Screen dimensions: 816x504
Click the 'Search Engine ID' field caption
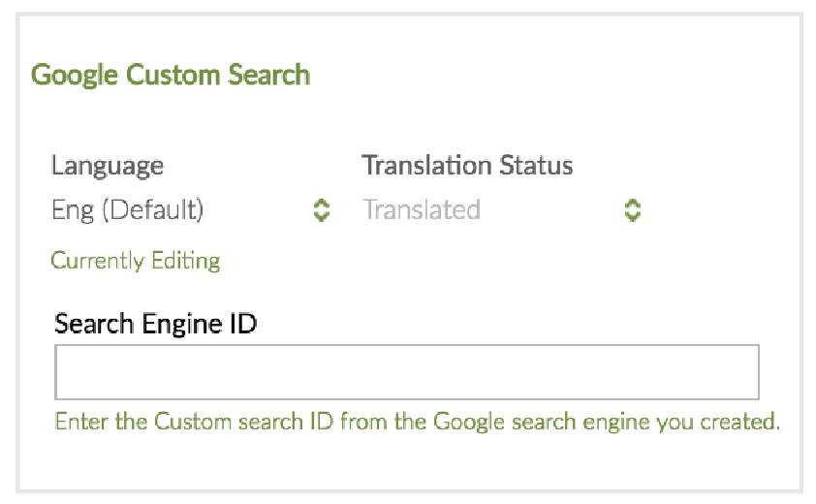tap(155, 324)
